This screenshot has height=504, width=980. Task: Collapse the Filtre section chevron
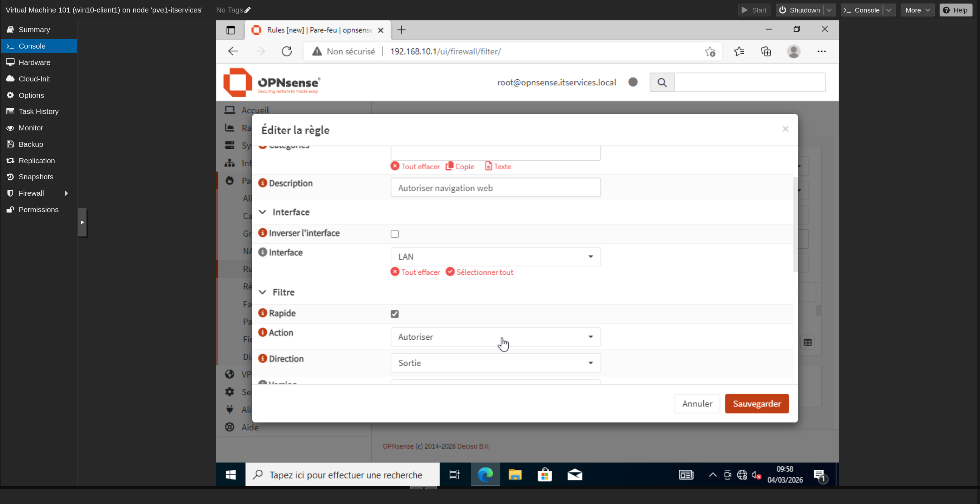262,292
